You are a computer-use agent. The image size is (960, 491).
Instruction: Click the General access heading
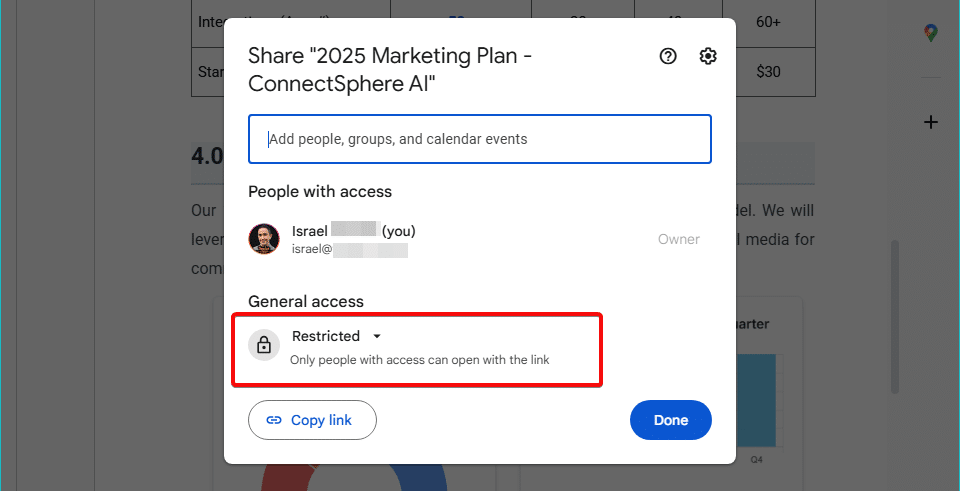(306, 301)
